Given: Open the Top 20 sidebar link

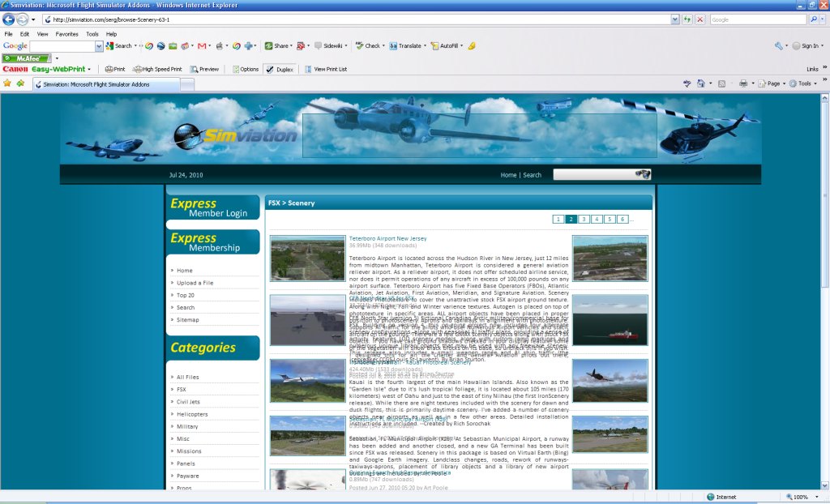Looking at the screenshot, I should click(x=186, y=296).
